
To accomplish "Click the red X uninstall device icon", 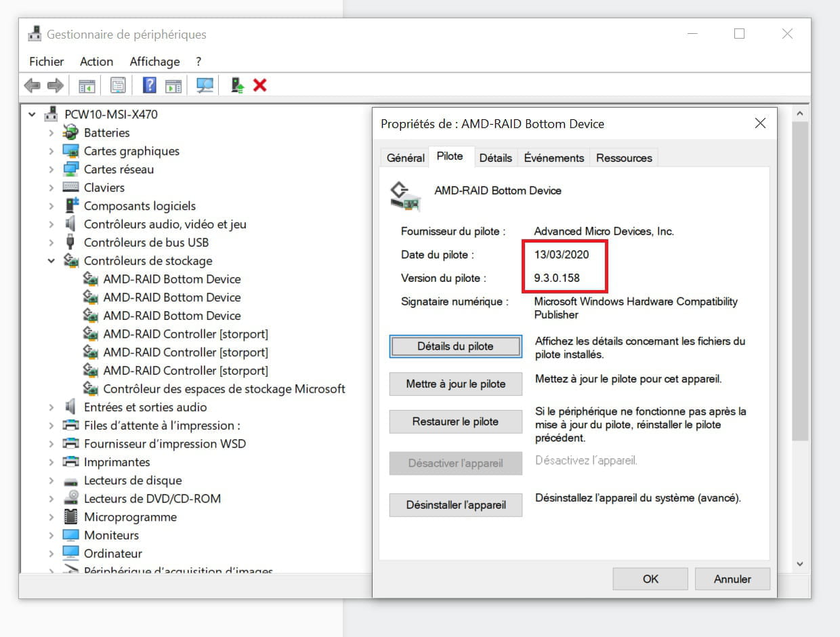I will [259, 85].
